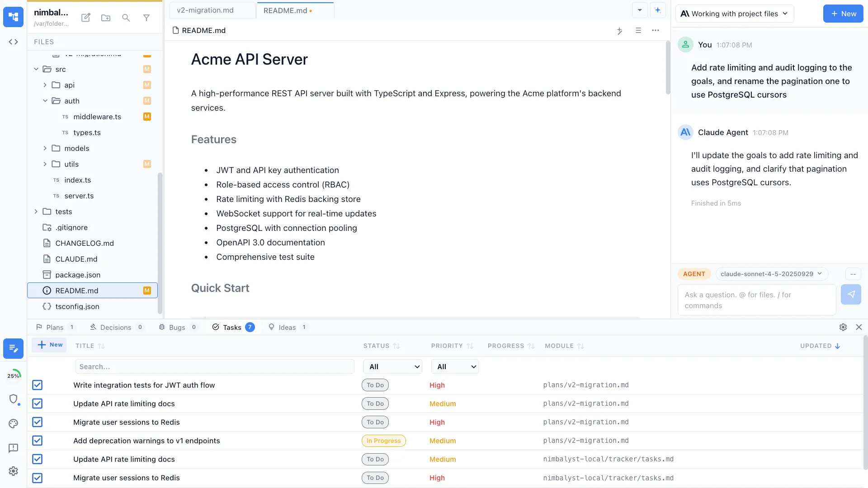This screenshot has width=868, height=488.
Task: Open the document outline icon next to README.md
Action: click(x=638, y=31)
